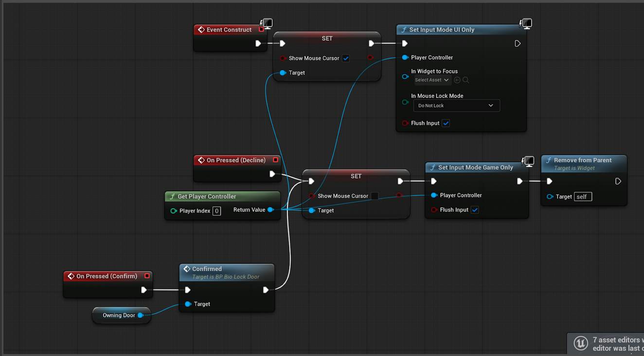Click the Show Mouse Cursor input pin on the lower SET
Image resolution: width=644 pixels, height=356 pixels.
[x=312, y=196]
